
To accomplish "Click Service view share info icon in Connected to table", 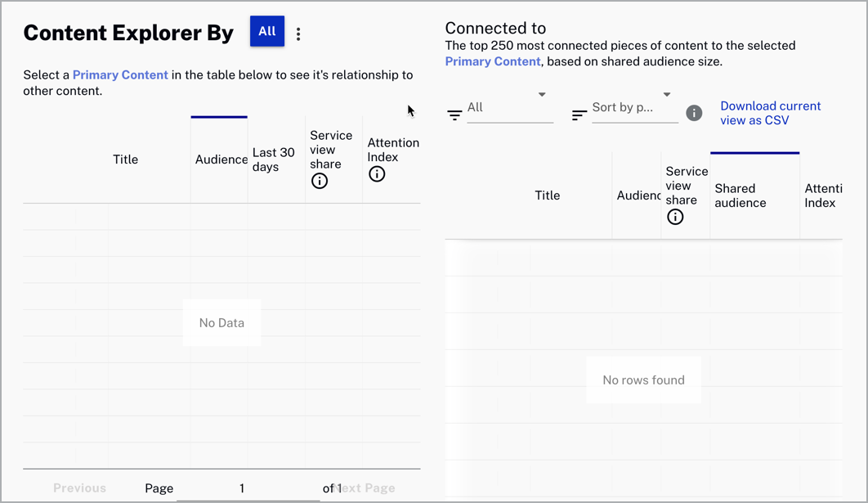I will (x=675, y=217).
